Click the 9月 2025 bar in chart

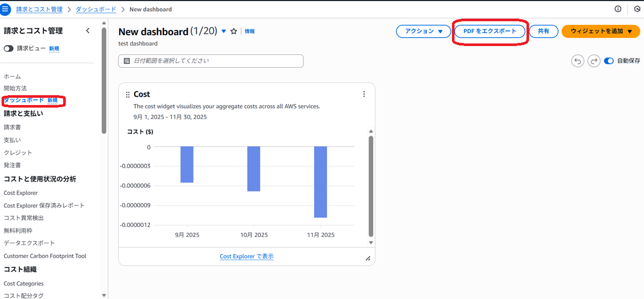[187, 165]
